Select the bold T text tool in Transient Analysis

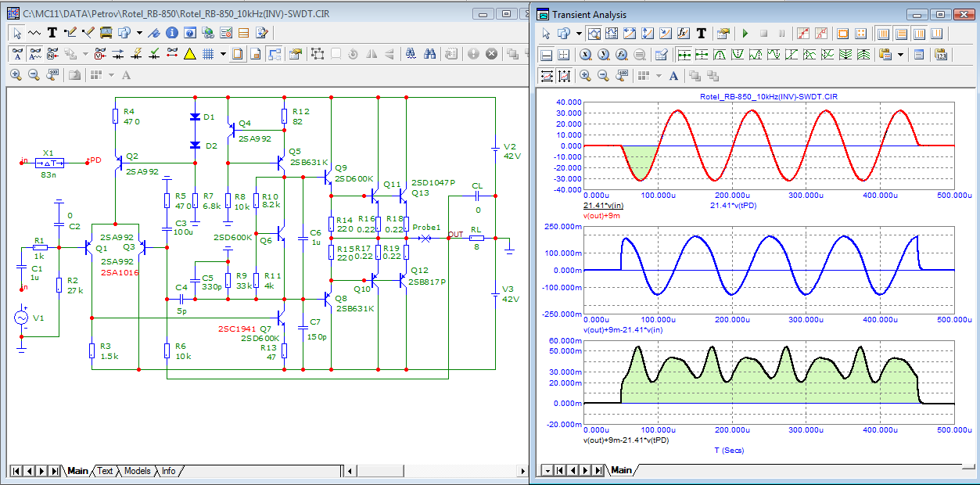tap(702, 34)
